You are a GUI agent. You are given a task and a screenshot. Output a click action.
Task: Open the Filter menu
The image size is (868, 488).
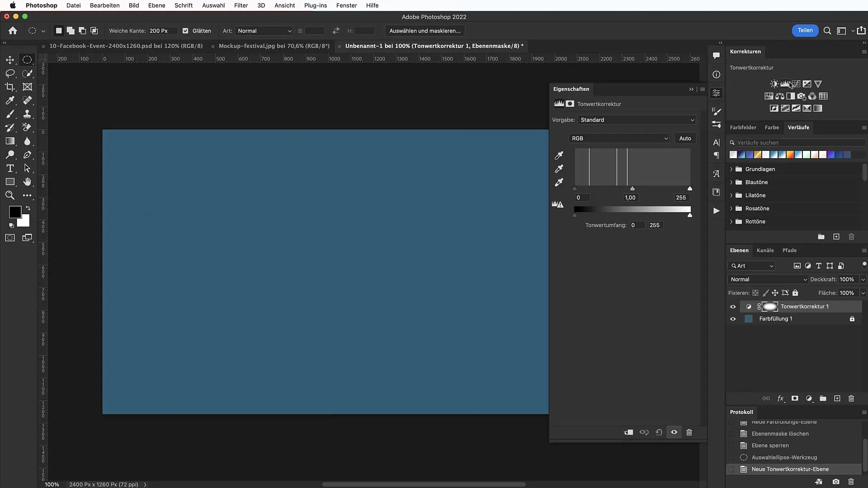point(241,5)
